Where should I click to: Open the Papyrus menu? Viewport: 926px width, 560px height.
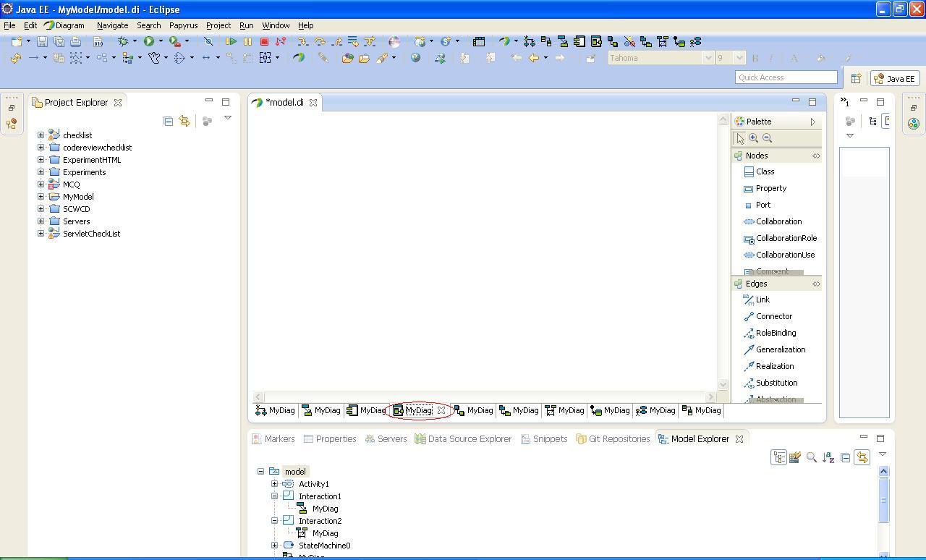[x=183, y=25]
